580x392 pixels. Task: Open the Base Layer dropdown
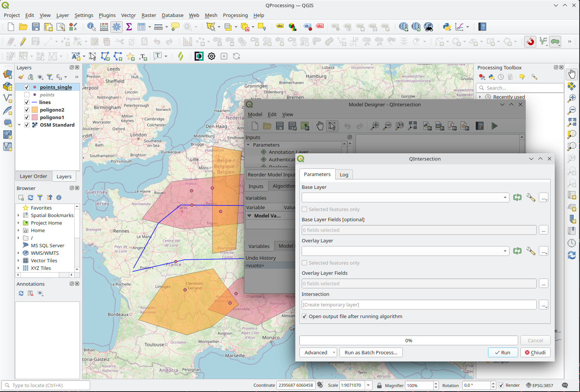pyautogui.click(x=505, y=198)
